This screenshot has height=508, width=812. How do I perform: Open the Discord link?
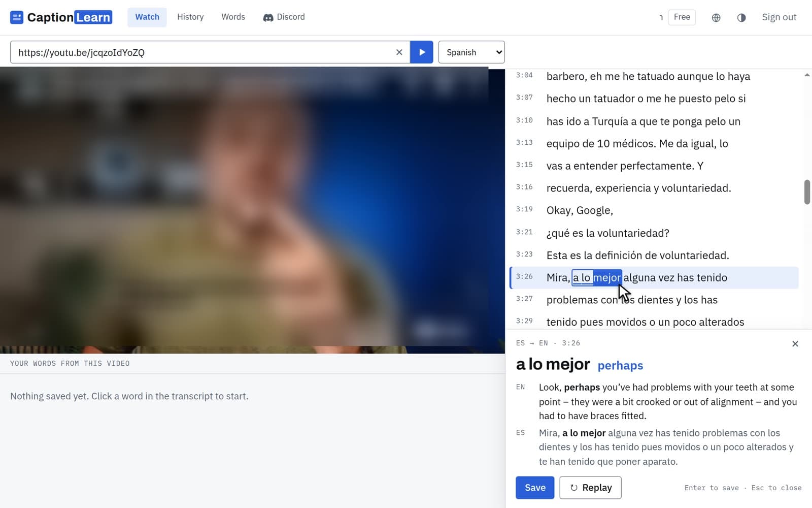click(284, 17)
